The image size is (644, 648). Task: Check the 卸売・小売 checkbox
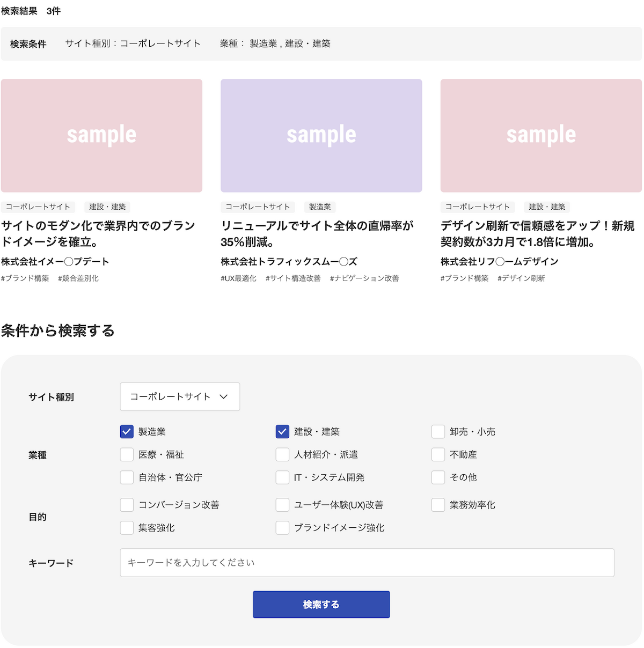[438, 432]
